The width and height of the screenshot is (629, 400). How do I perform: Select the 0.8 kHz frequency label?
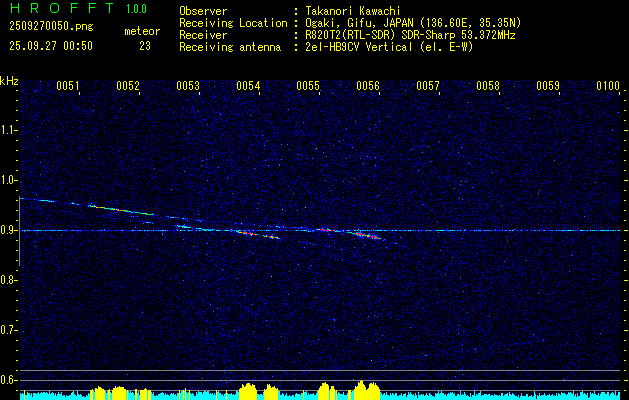(x=8, y=280)
